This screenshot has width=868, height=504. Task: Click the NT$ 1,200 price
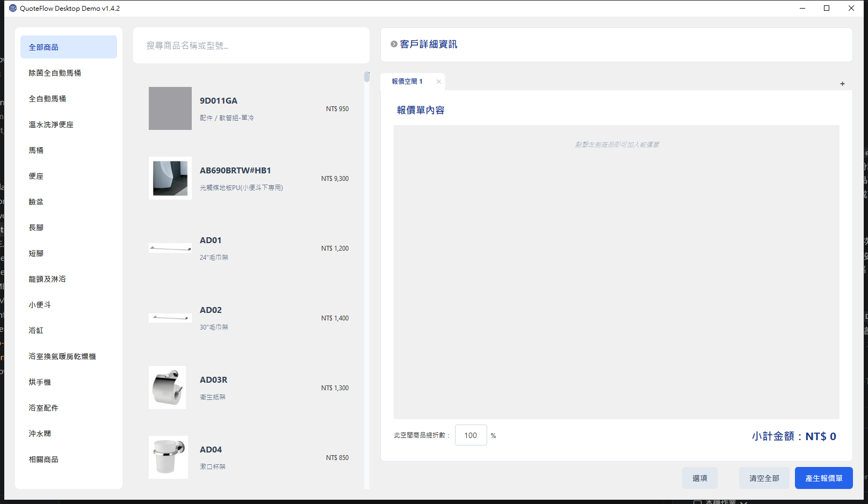point(335,249)
